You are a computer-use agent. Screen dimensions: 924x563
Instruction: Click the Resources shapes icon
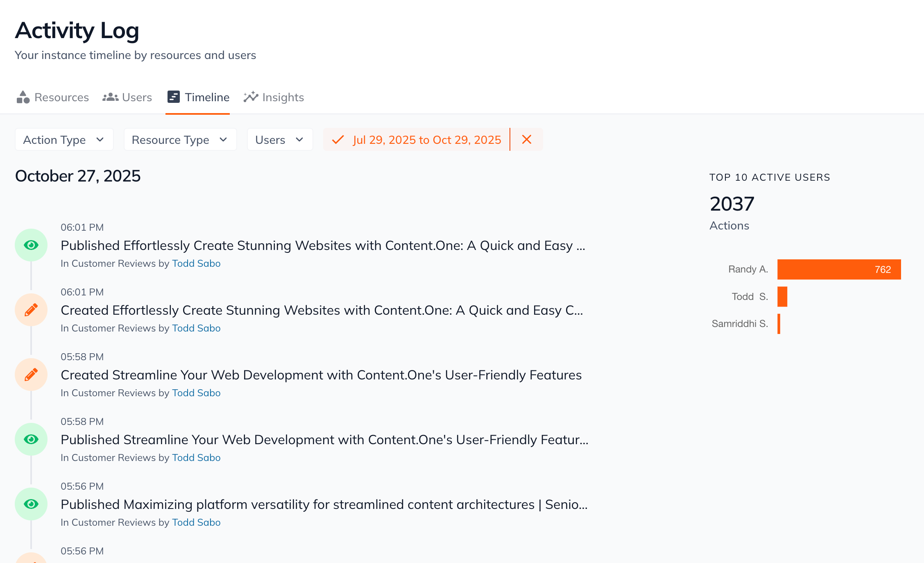23,97
